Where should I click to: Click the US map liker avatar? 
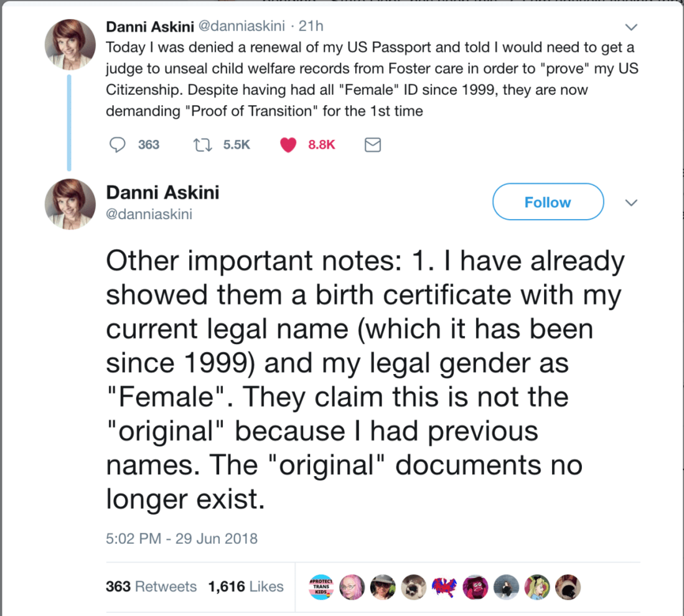pos(444,587)
